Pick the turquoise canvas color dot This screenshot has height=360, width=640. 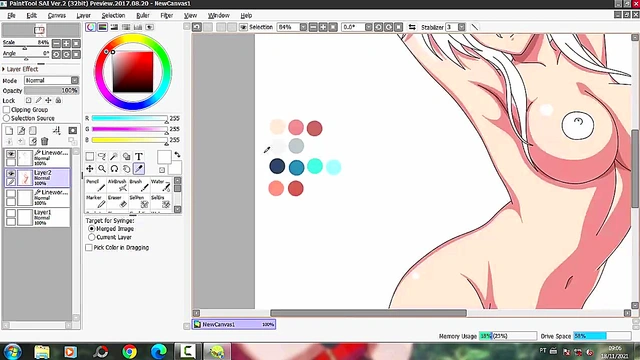tap(315, 166)
